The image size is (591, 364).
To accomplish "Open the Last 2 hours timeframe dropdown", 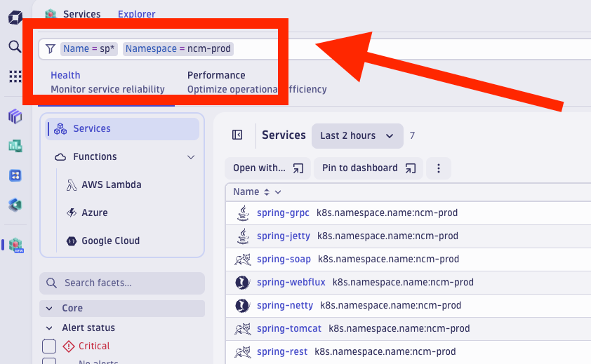I will [357, 135].
